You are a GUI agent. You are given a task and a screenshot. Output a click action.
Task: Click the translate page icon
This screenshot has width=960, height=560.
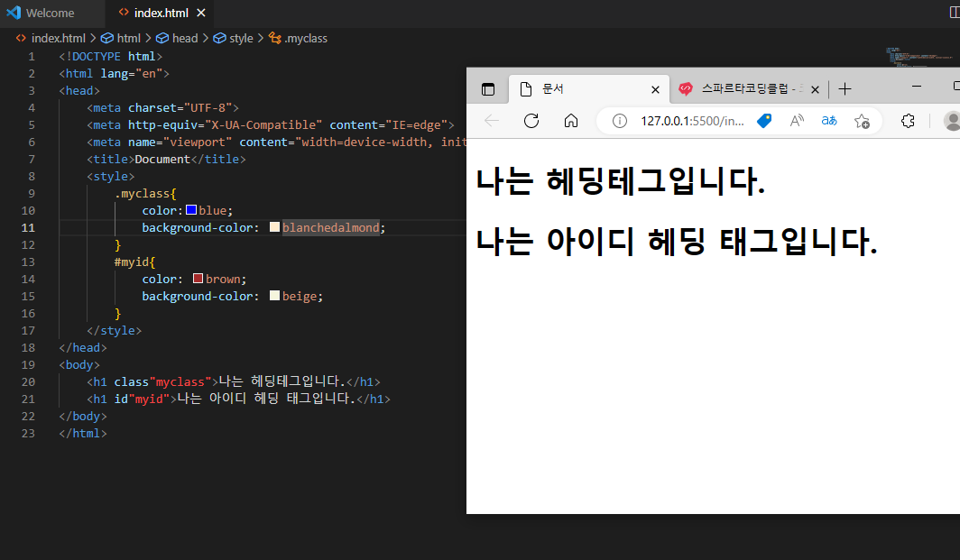(829, 121)
